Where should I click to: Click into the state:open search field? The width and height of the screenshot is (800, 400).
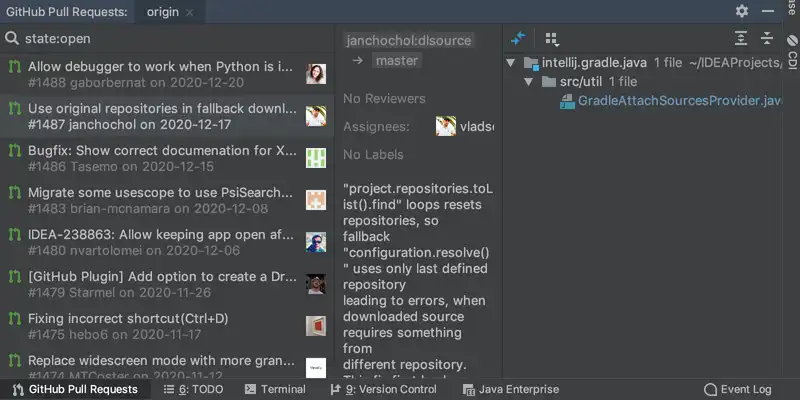click(x=170, y=39)
